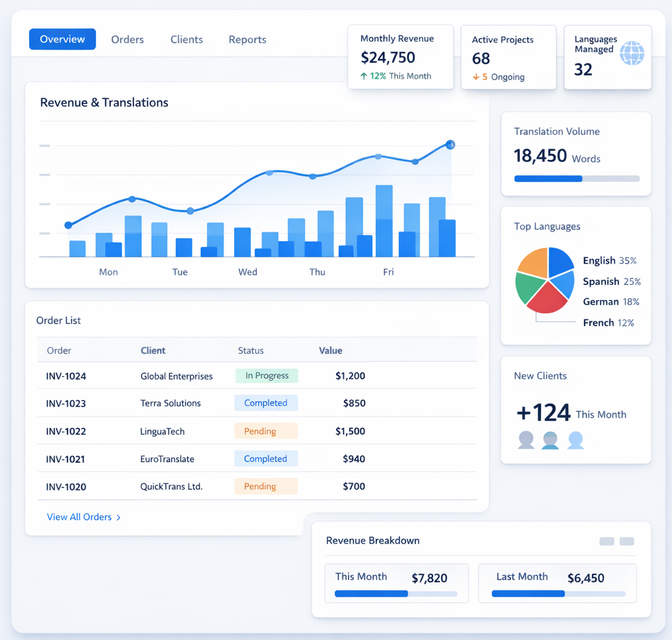Switch to the Orders tab
The image size is (672, 640).
(x=127, y=40)
